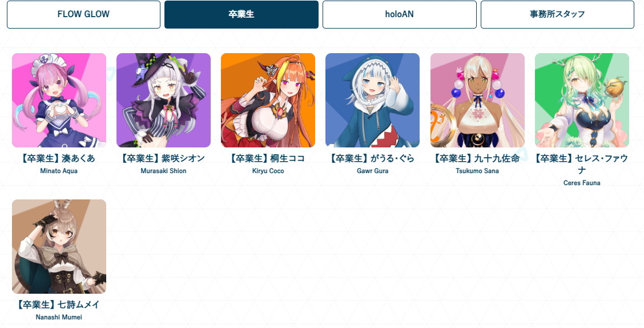Open the 【卒業生】セレス・ファウナ name link

tap(582, 164)
